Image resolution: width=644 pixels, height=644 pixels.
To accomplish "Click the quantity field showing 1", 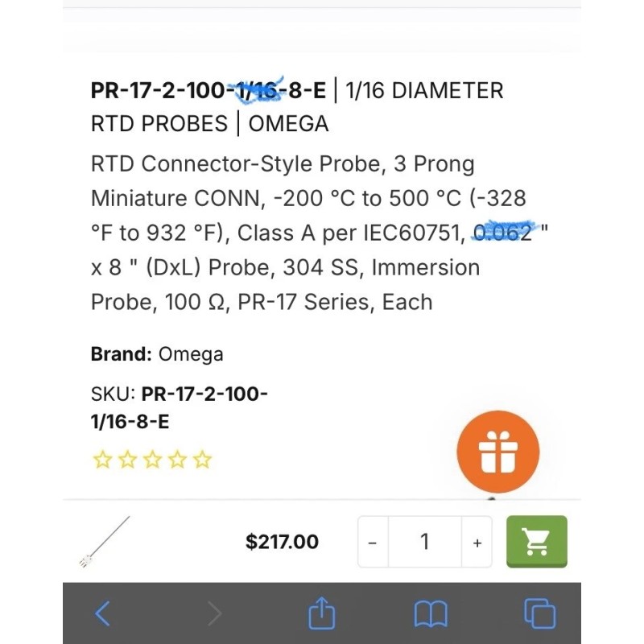I will click(424, 543).
